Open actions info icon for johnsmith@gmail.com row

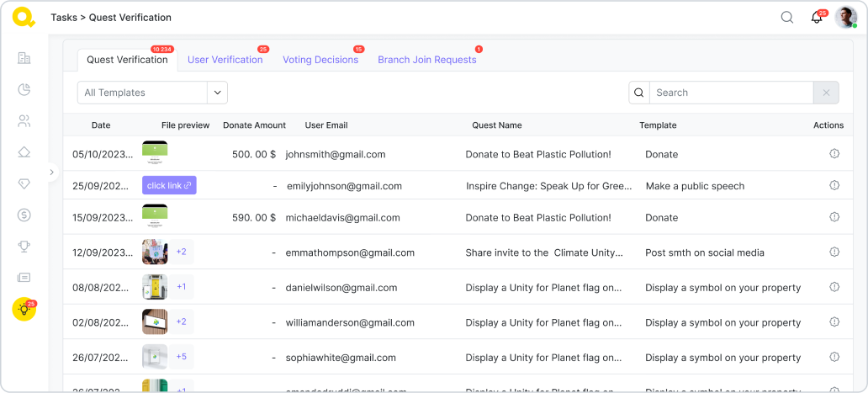pos(834,154)
